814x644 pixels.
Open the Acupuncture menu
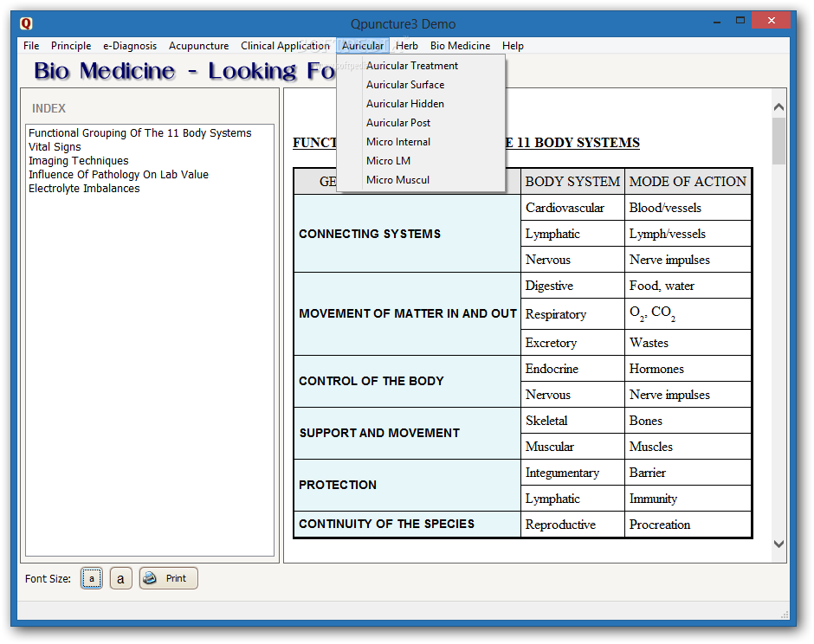[x=199, y=46]
